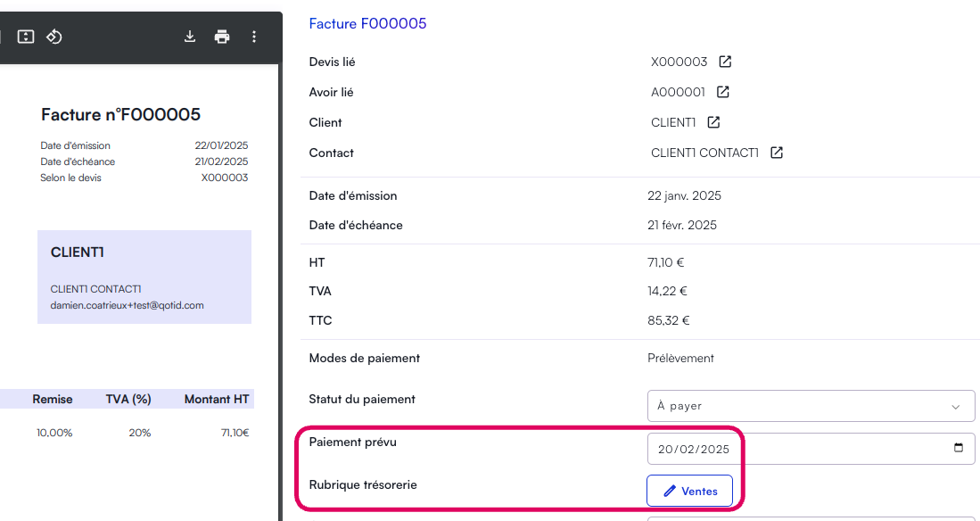
Task: Edit the Rubrique trésorerie Ventes button
Action: (x=689, y=491)
